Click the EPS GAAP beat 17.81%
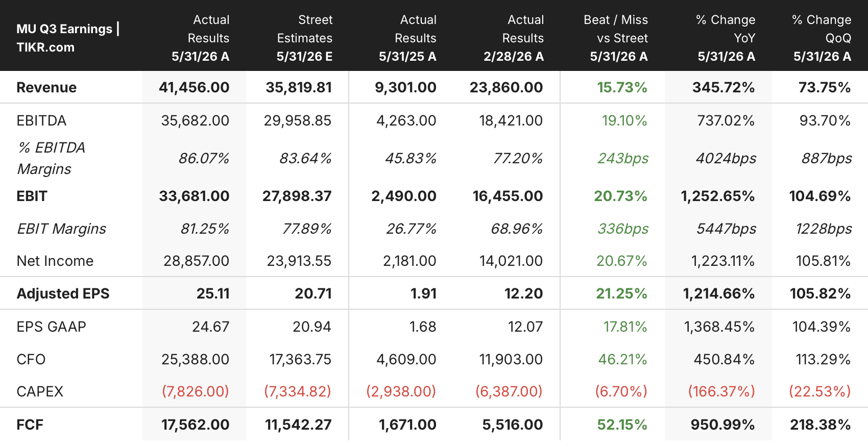 (625, 327)
